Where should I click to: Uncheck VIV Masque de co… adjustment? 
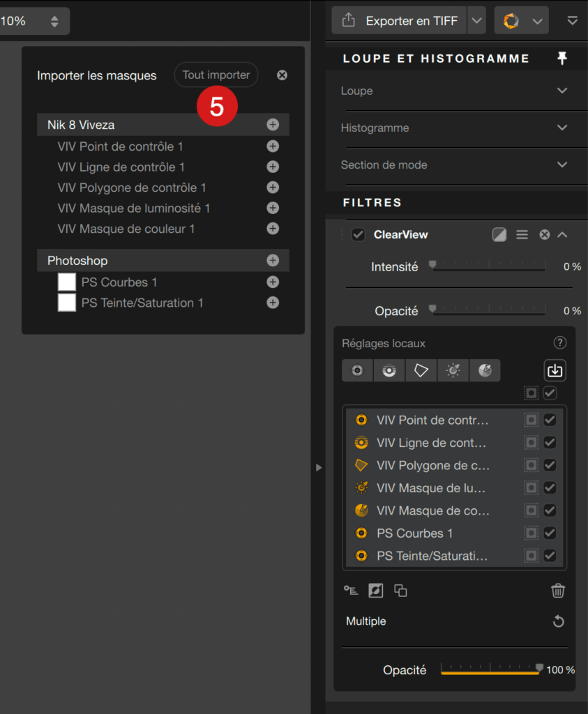550,510
